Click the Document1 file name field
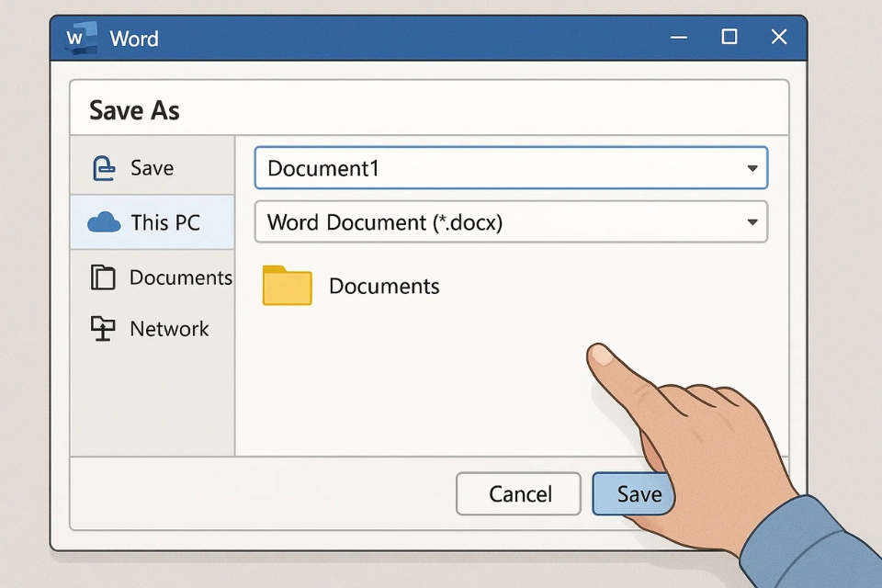The width and height of the screenshot is (882, 588). [496, 169]
